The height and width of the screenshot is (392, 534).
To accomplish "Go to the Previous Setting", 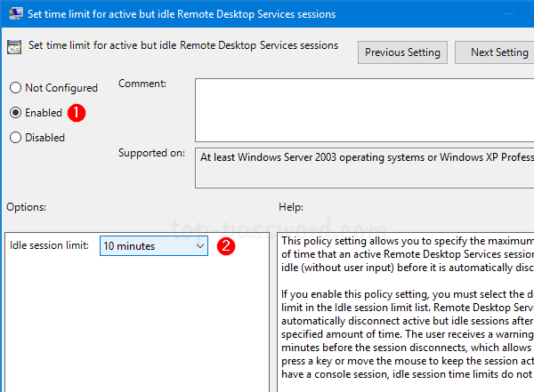I will [402, 52].
